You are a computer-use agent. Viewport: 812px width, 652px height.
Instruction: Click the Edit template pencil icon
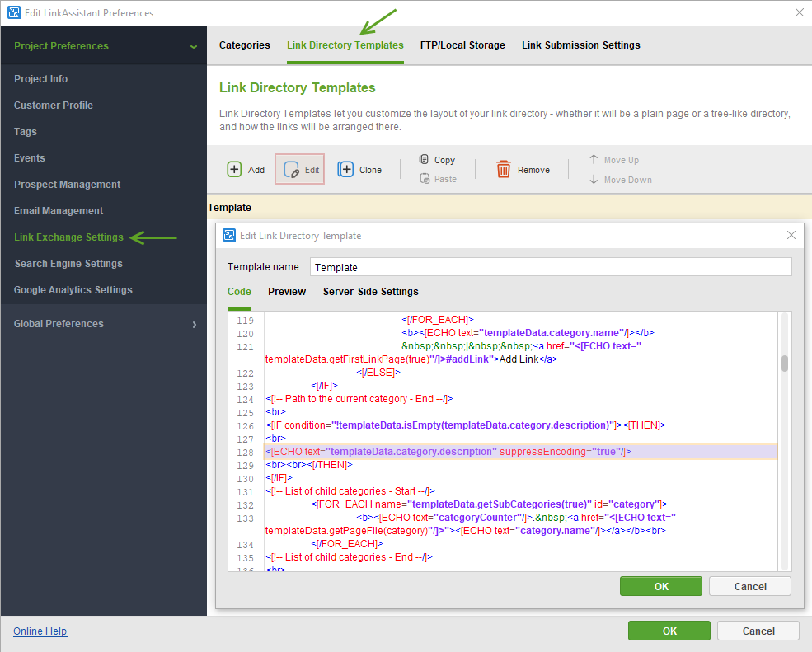(292, 169)
